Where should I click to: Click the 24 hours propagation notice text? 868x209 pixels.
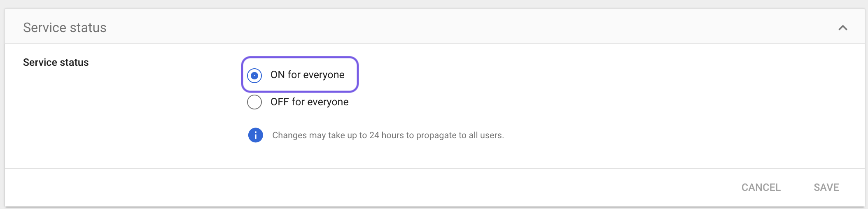pos(388,135)
